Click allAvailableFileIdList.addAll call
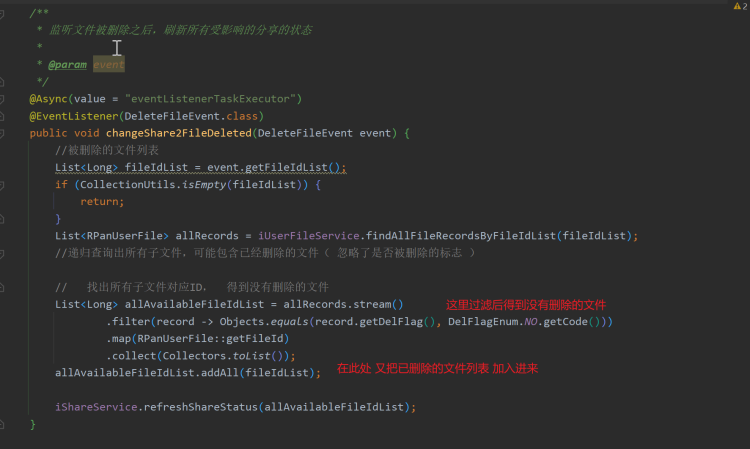This screenshot has width=750, height=449. point(147,372)
